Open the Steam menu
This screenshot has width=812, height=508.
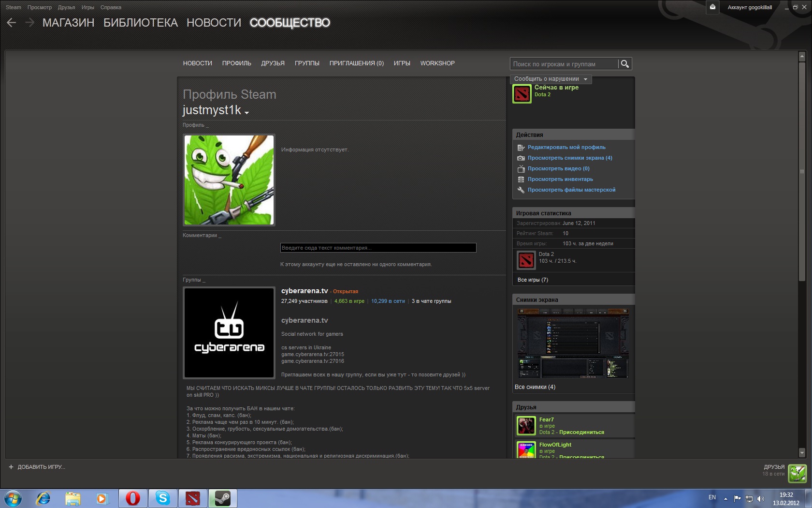click(x=14, y=7)
